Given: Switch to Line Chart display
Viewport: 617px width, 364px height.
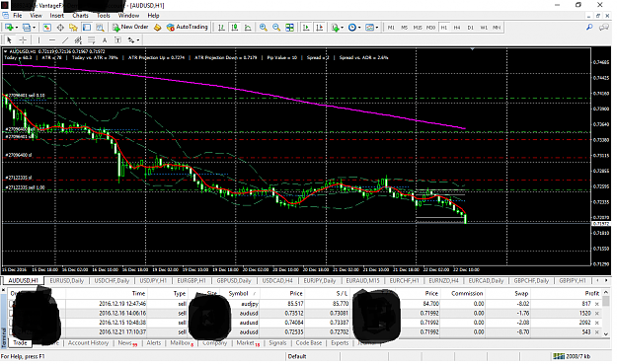Looking at the screenshot, I should point(248,27).
